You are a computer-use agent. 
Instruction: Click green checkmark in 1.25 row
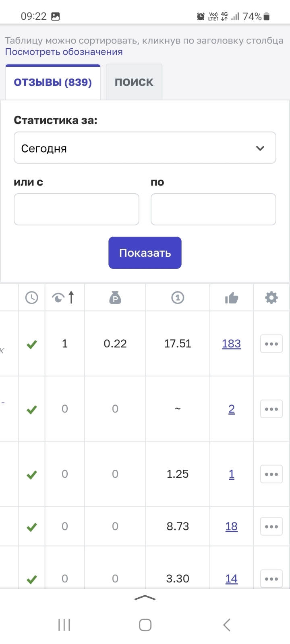pos(31,475)
